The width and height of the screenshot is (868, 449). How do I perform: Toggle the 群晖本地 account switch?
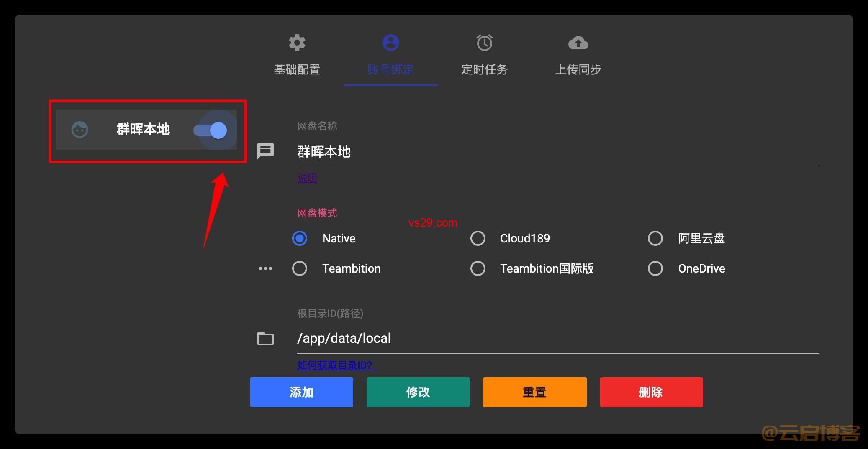pos(211,130)
